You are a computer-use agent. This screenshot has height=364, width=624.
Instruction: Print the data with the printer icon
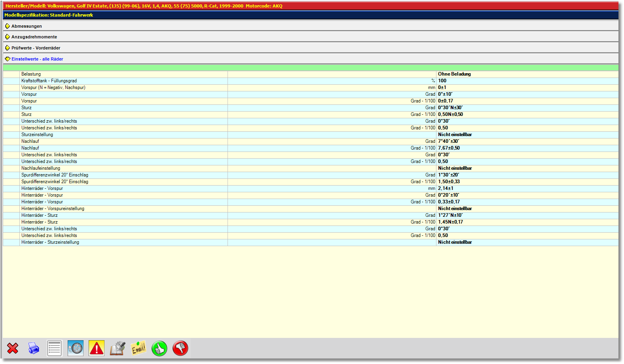tap(34, 348)
